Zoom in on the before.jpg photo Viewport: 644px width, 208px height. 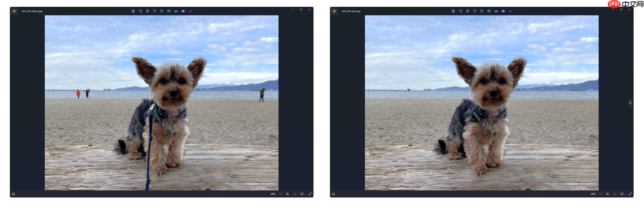click(x=288, y=194)
